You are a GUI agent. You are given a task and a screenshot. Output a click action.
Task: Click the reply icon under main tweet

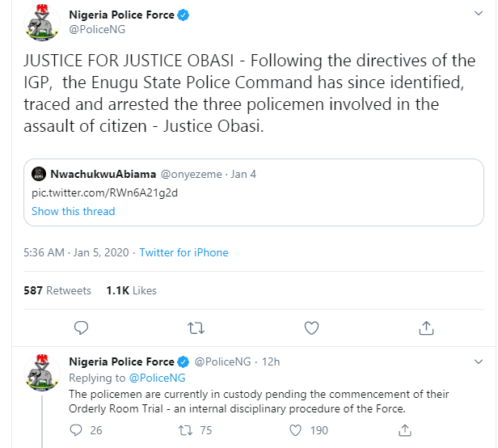(x=80, y=328)
